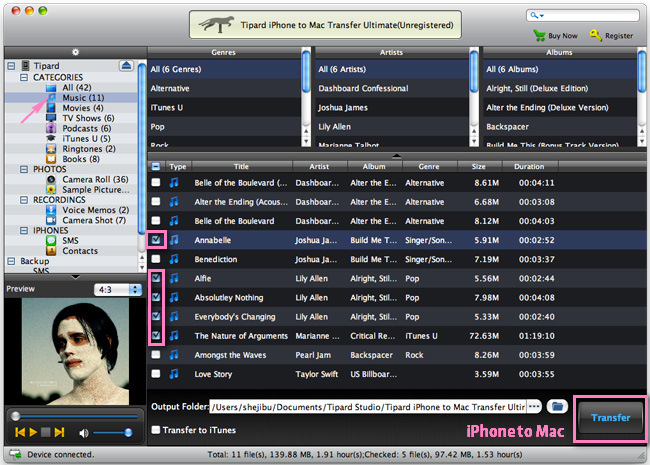Viewport: 650px width, 465px height.
Task: Sort the table by Title column
Action: 242,167
